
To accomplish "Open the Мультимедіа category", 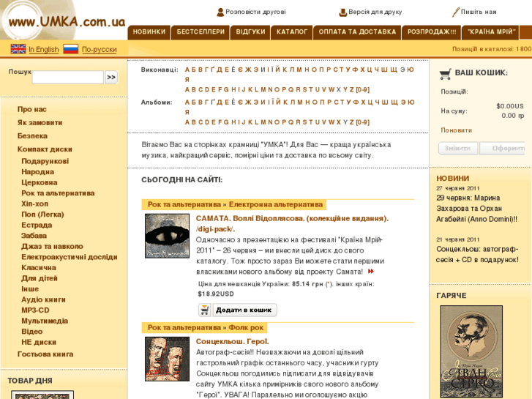I will click(x=45, y=321).
